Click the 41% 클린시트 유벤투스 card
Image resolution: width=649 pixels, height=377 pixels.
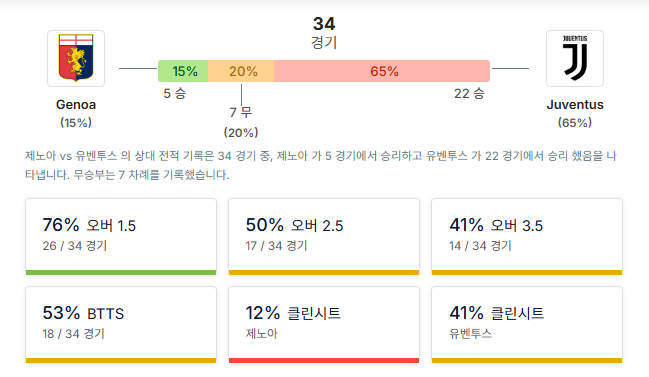(527, 325)
